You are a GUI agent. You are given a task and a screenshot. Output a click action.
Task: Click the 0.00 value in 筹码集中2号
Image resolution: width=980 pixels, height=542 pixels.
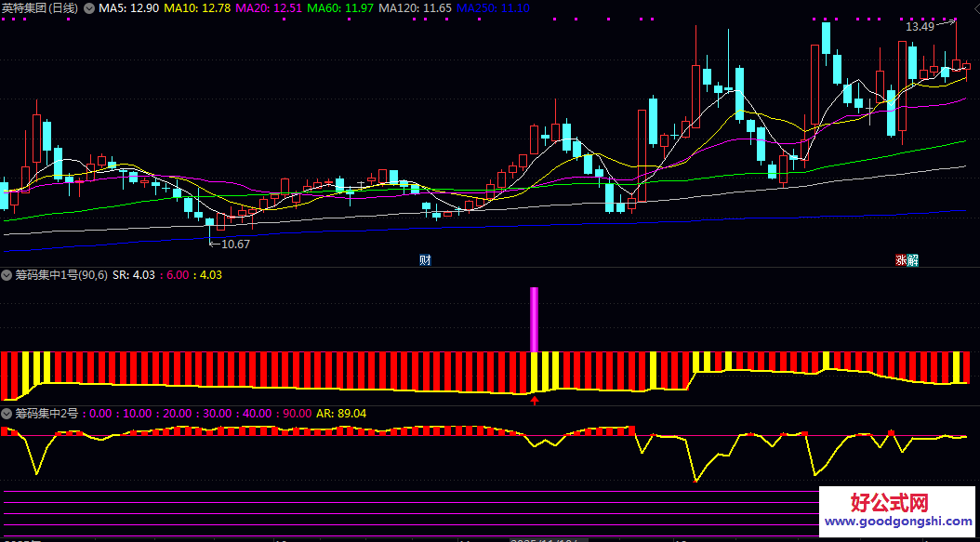coord(100,413)
